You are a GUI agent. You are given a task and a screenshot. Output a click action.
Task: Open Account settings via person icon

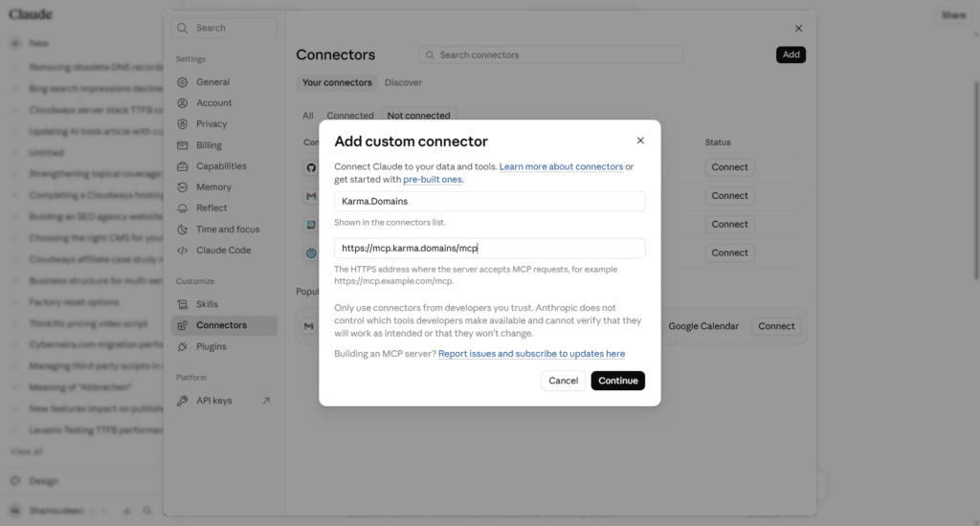[x=183, y=103]
